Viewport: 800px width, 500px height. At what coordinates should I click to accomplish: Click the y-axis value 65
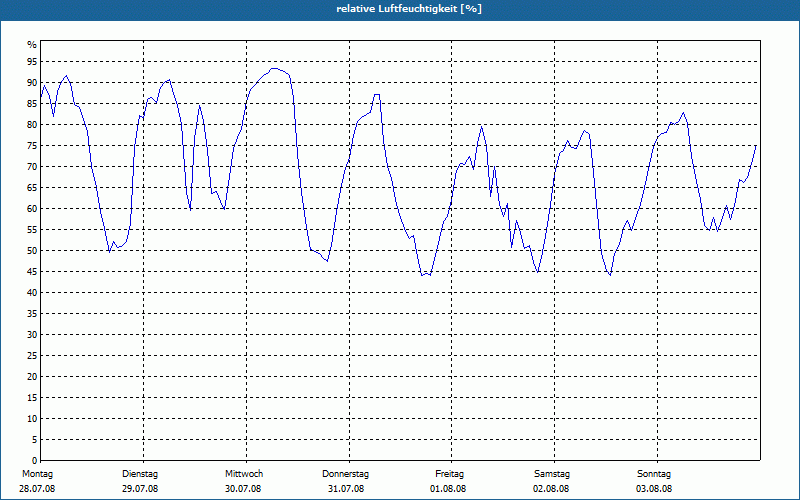[32, 188]
